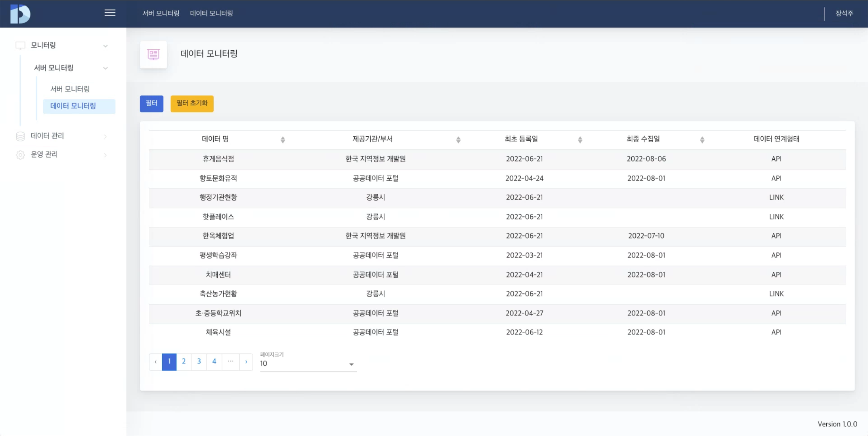Select the 축산농가현황 row
The image size is (868, 436).
(x=497, y=294)
